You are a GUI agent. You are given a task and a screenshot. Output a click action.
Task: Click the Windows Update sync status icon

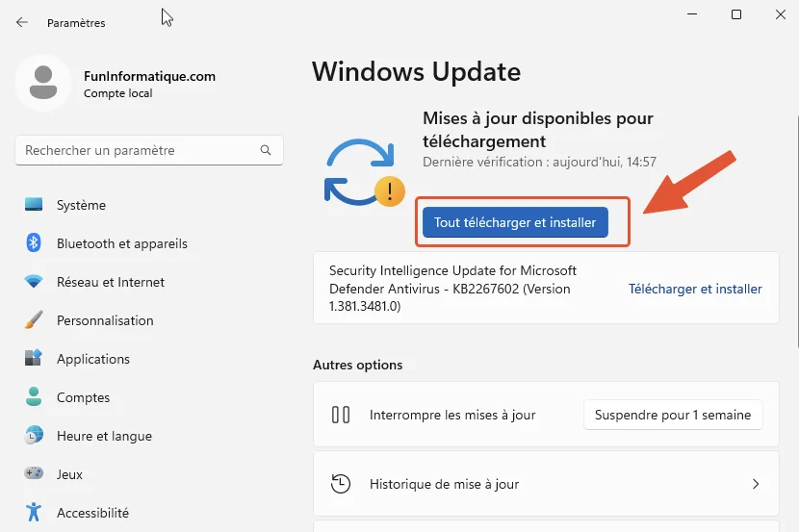(x=364, y=172)
